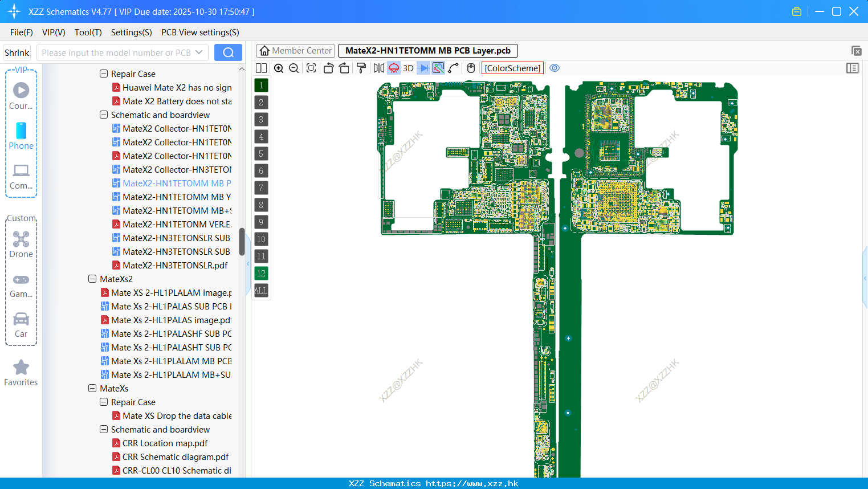Screen dimensions: 868x489
Task: Open CRR Location map.pdf
Action: coord(160,443)
